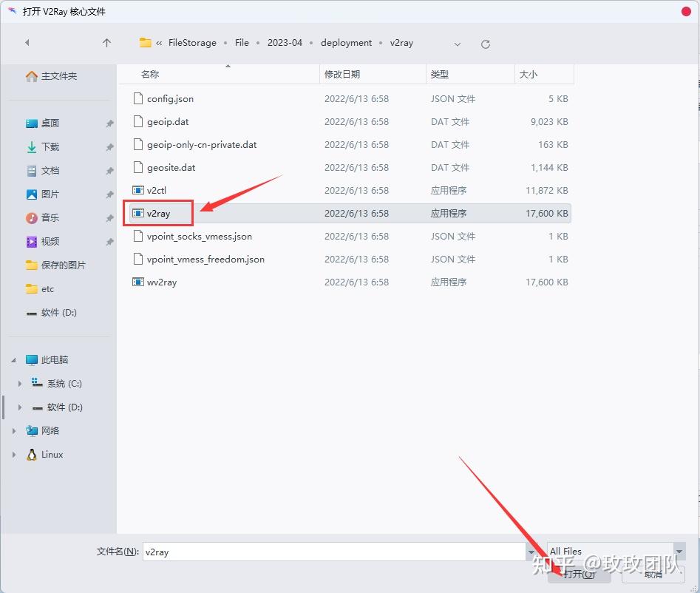Open the address bar history dropdown

(457, 44)
